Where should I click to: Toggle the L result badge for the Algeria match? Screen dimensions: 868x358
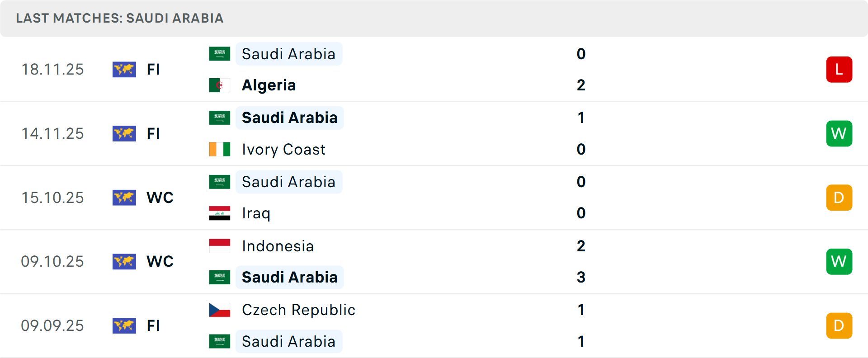(x=839, y=69)
